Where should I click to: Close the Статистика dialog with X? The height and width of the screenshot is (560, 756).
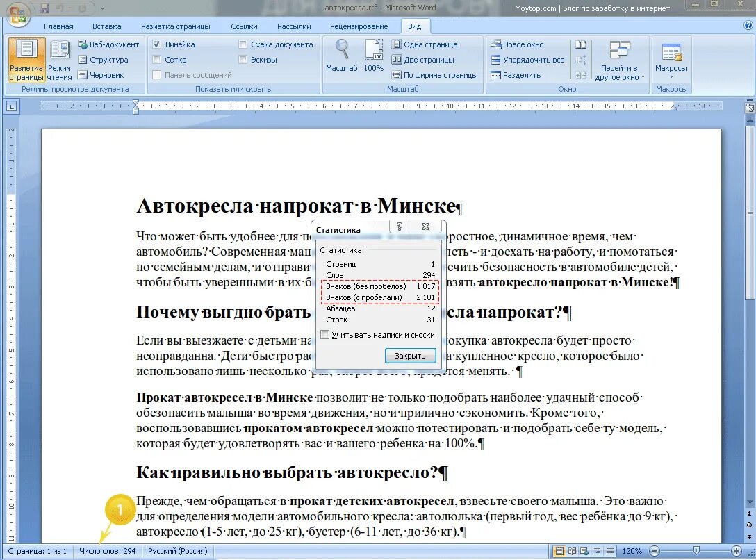[x=425, y=227]
